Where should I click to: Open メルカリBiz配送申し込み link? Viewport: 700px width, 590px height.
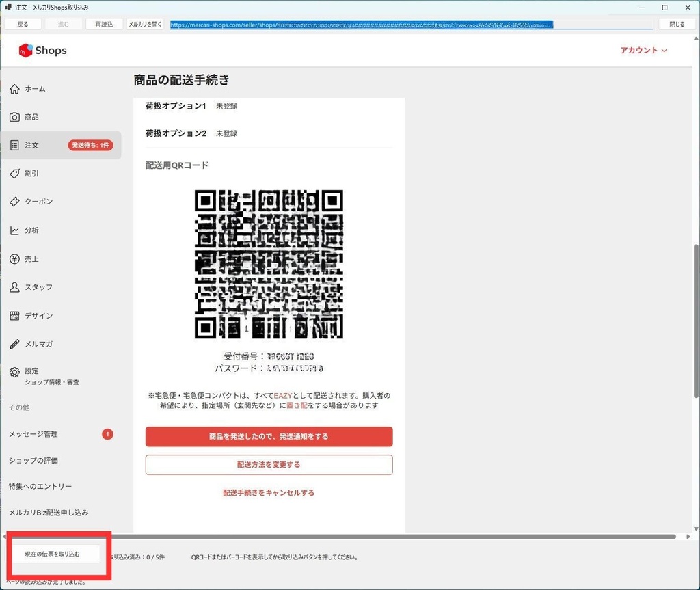tap(49, 513)
